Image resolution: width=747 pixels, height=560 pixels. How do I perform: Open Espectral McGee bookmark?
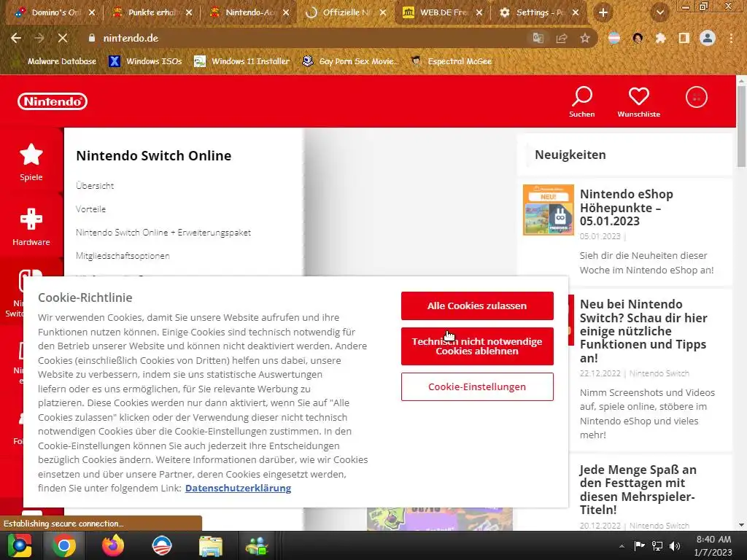pos(451,61)
